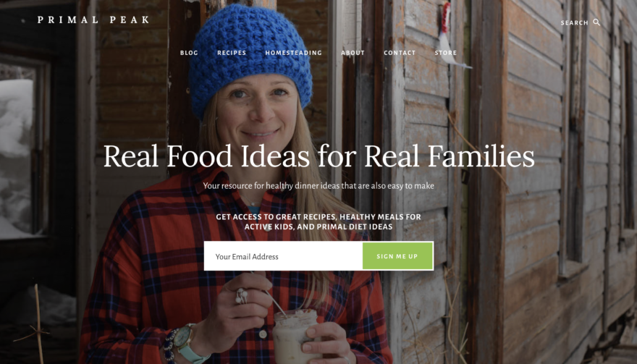This screenshot has width=637, height=364.
Task: Click the Real Food Ideas headline
Action: pyautogui.click(x=319, y=156)
